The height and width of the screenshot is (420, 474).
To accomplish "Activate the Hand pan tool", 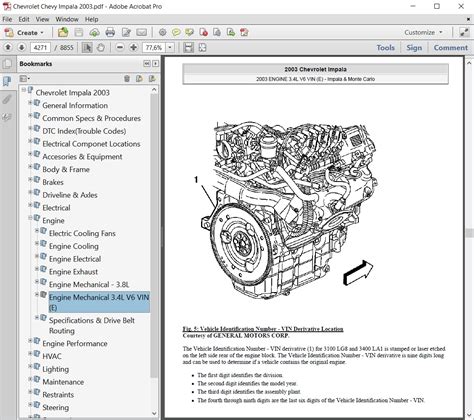I will (x=100, y=47).
